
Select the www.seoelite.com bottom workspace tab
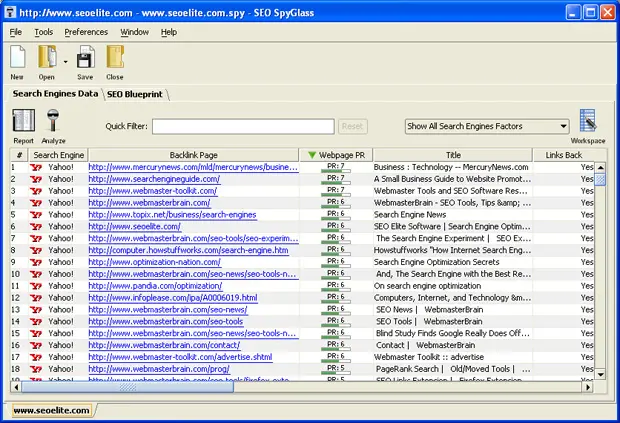pos(51,410)
